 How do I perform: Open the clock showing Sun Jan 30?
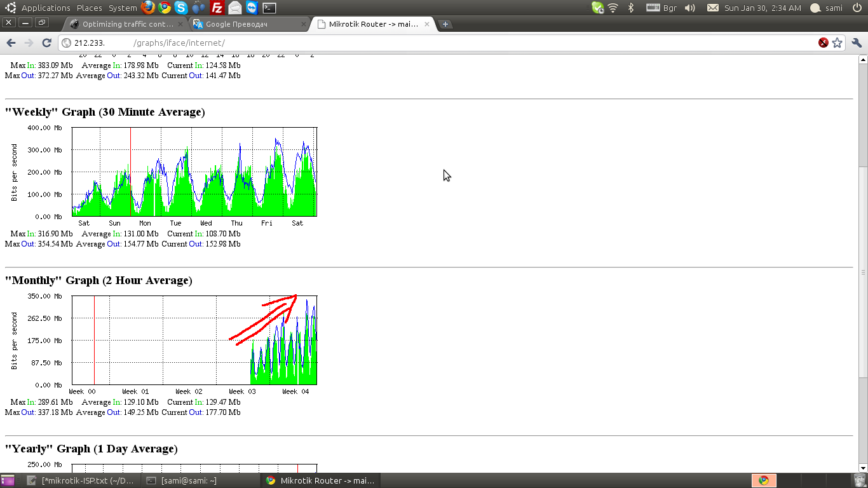pos(763,8)
